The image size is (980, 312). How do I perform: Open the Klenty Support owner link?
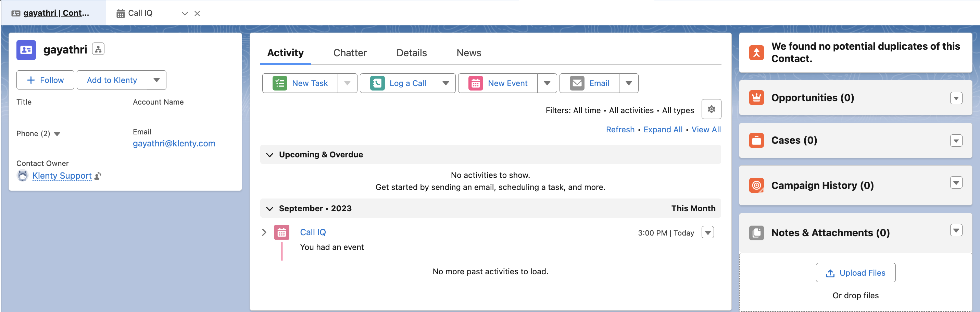(x=62, y=176)
